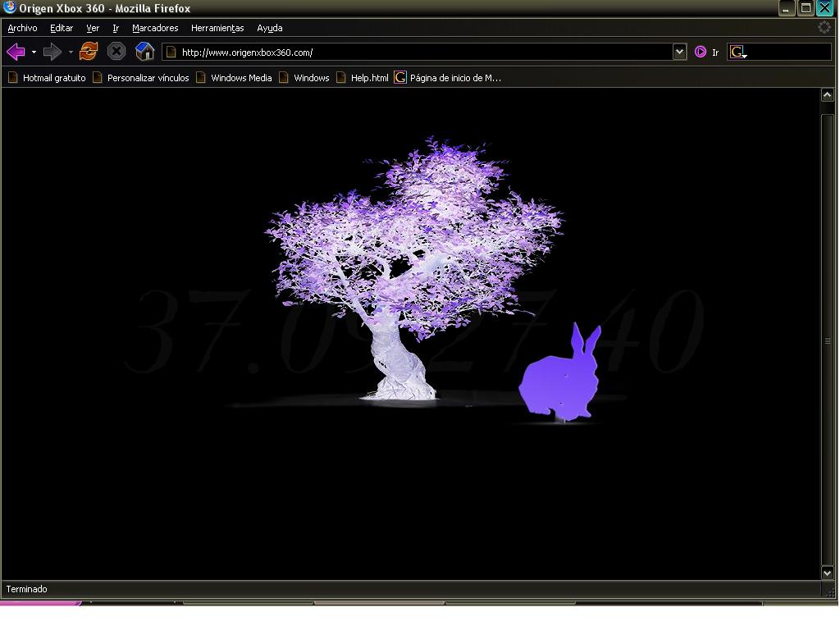Go to the Home page icon
The width and height of the screenshot is (840, 630).
(x=144, y=52)
